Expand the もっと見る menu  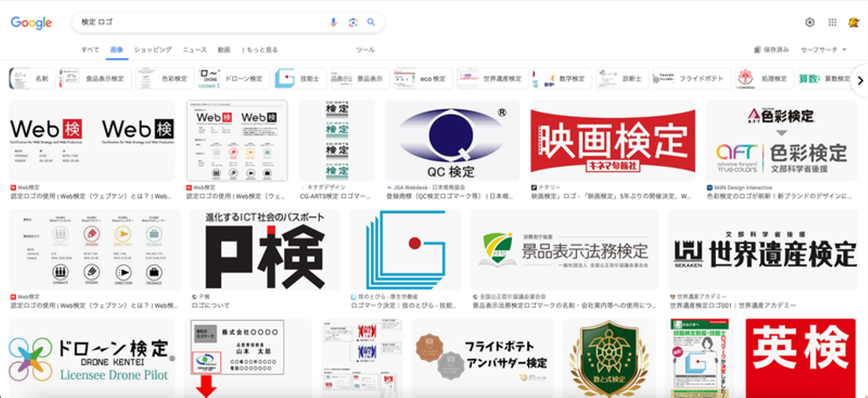pos(260,50)
